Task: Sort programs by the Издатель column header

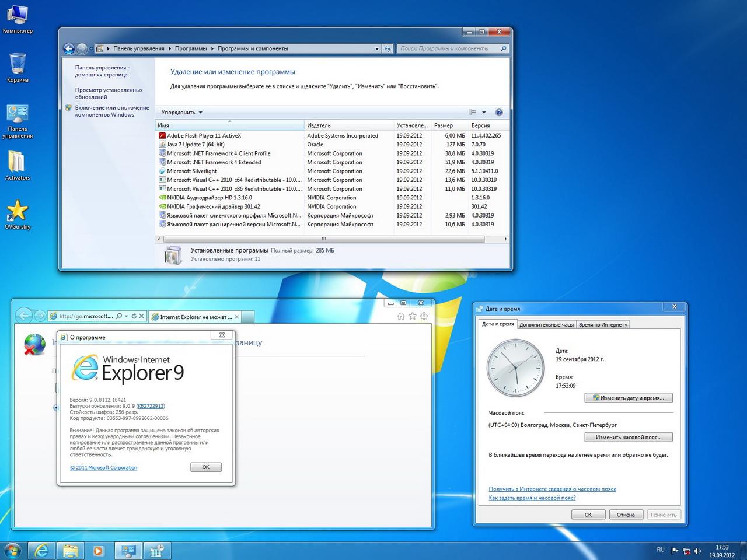Action: pos(349,125)
